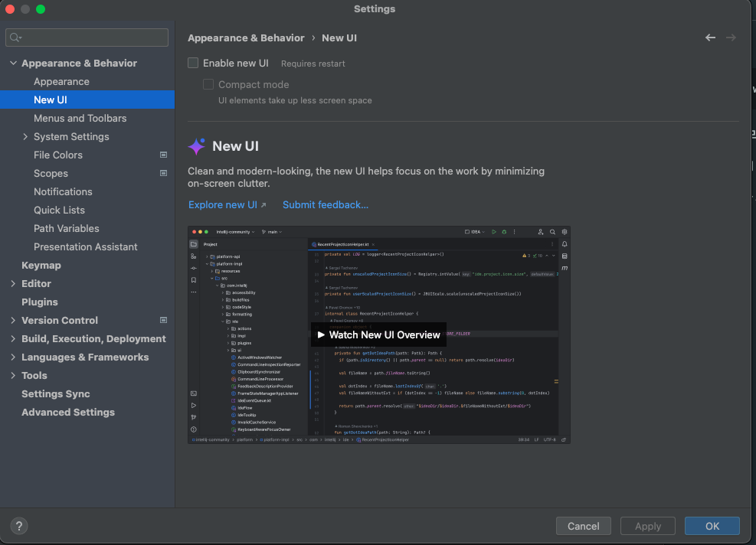Expand Build, Execution, Deployment group
756x545 pixels.
13,339
